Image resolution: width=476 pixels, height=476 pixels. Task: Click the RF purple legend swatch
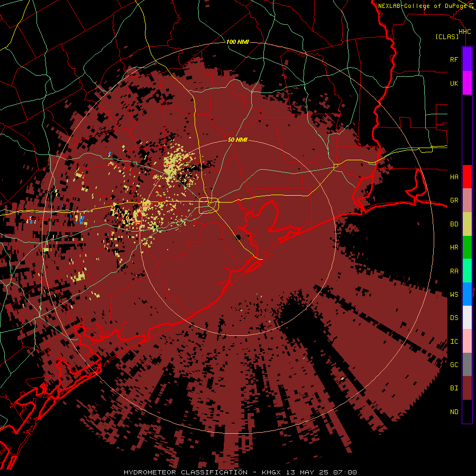pos(467,59)
